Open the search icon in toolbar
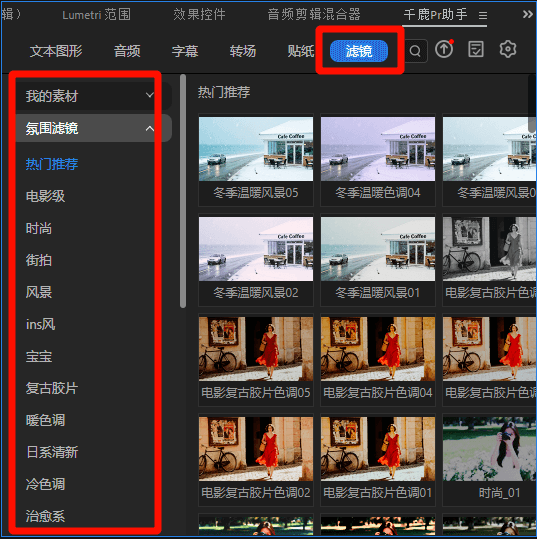The image size is (537, 539). click(x=415, y=51)
